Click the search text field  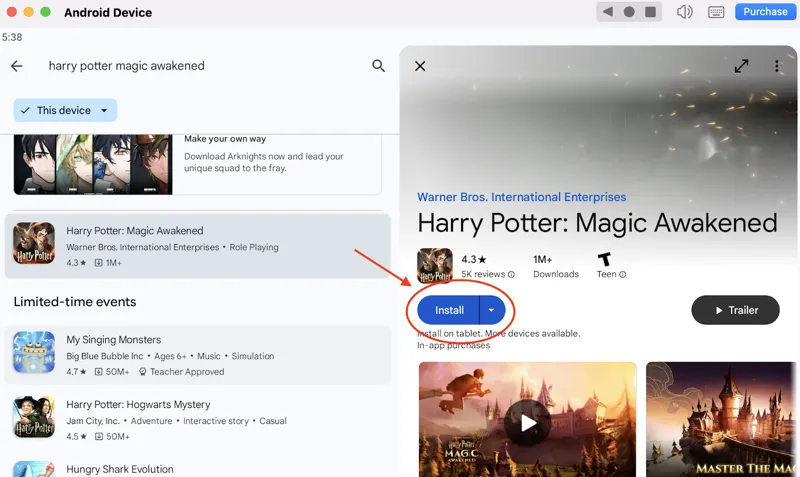point(200,66)
